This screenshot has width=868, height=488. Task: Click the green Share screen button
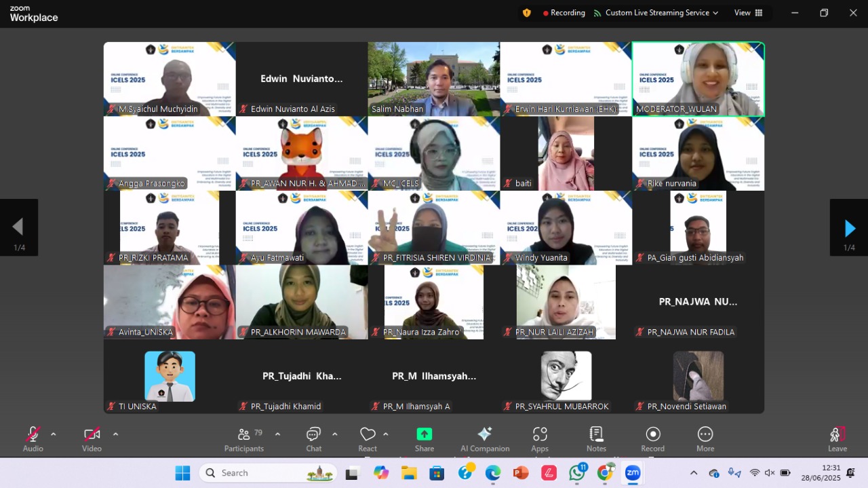pos(425,438)
